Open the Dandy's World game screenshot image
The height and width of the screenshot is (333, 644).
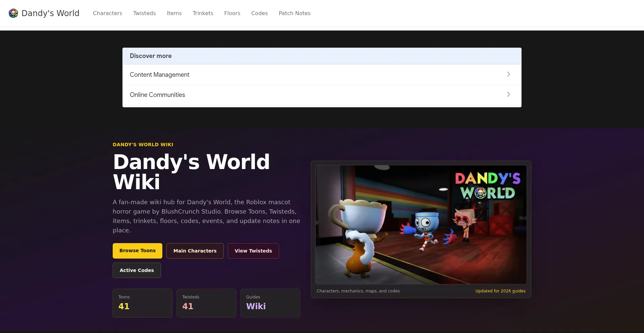click(421, 225)
